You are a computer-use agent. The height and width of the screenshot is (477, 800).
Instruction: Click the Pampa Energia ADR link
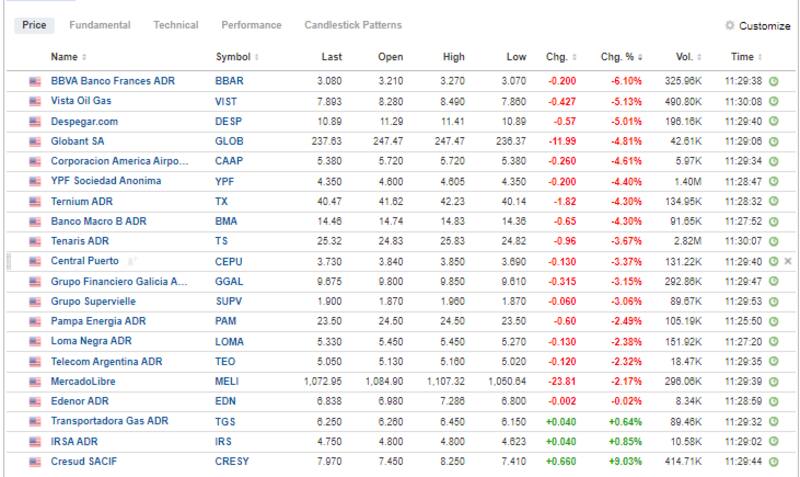(x=98, y=323)
